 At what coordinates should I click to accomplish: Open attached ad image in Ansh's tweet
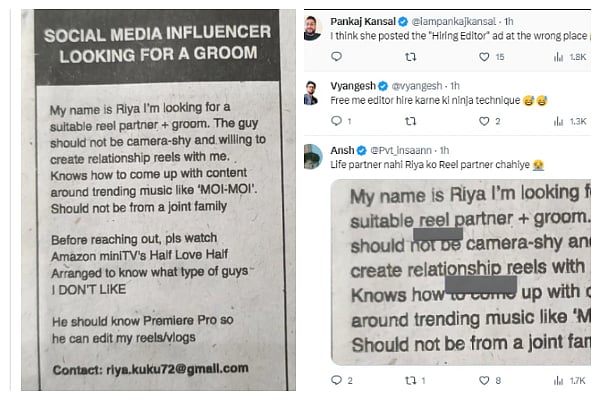tap(461, 272)
